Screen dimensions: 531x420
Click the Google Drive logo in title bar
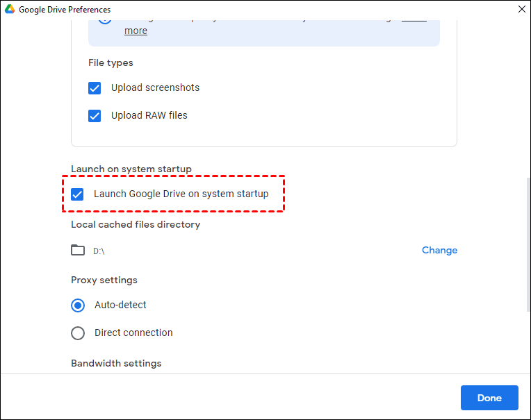9,10
